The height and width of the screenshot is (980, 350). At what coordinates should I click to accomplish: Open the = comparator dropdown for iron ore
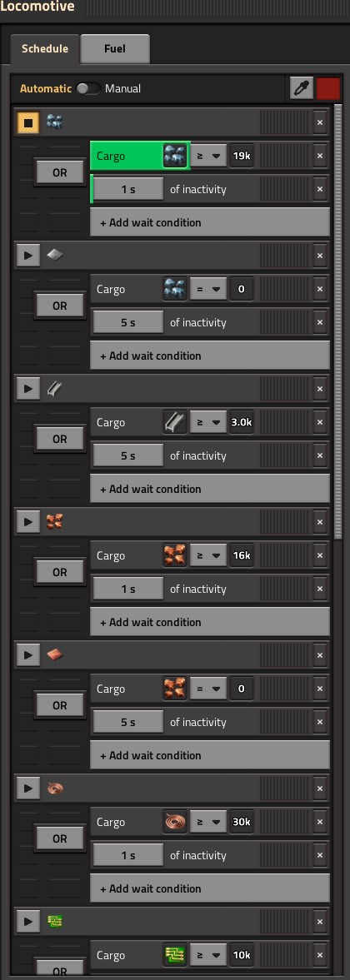click(208, 290)
